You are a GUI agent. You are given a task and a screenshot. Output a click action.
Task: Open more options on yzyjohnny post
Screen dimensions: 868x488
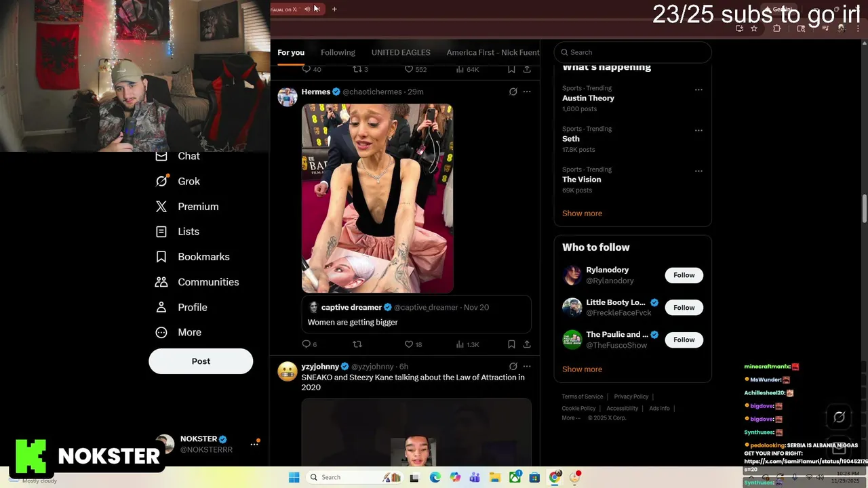click(x=527, y=366)
